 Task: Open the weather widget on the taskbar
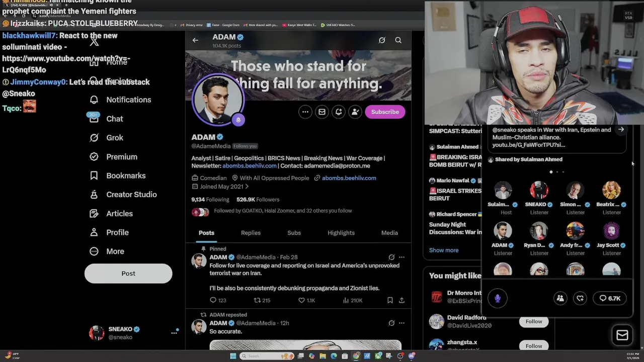point(12,355)
